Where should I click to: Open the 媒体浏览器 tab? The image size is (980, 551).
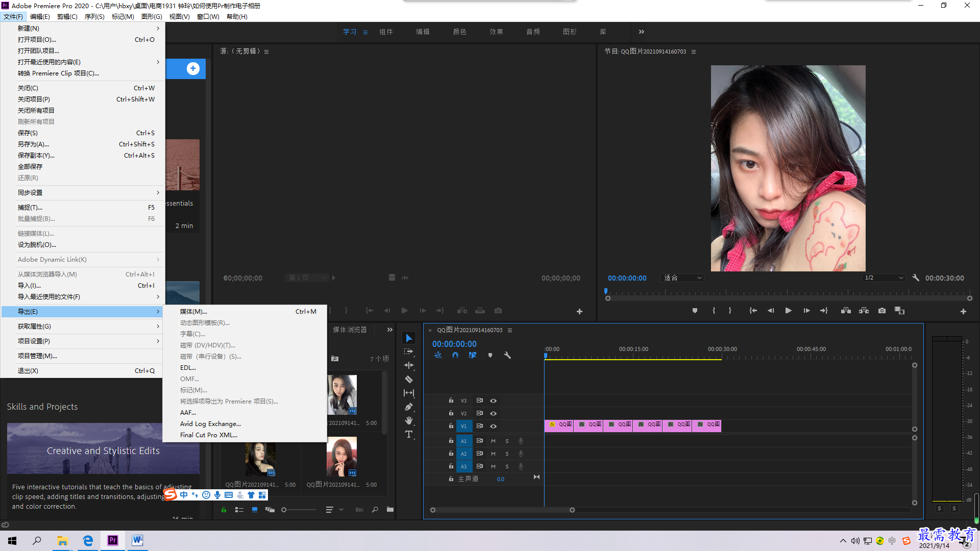click(x=350, y=330)
